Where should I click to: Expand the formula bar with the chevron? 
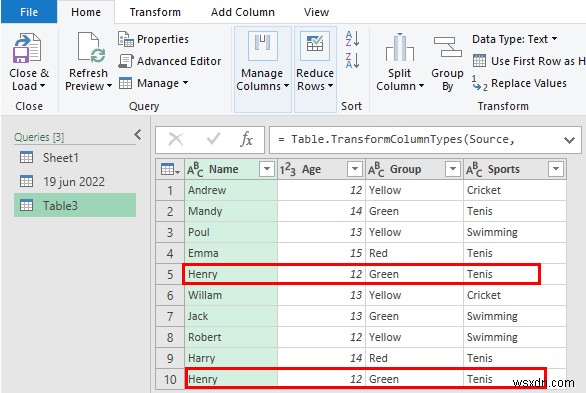pos(569,140)
